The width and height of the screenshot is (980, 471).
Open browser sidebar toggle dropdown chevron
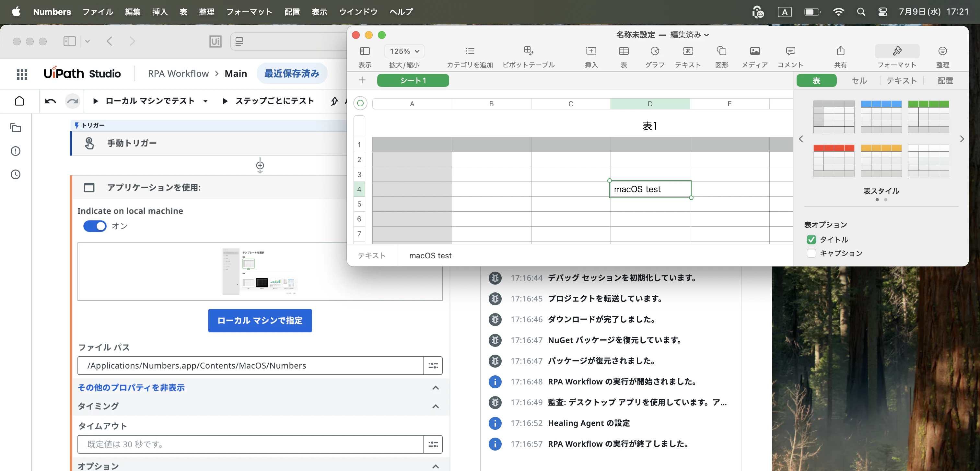point(87,41)
